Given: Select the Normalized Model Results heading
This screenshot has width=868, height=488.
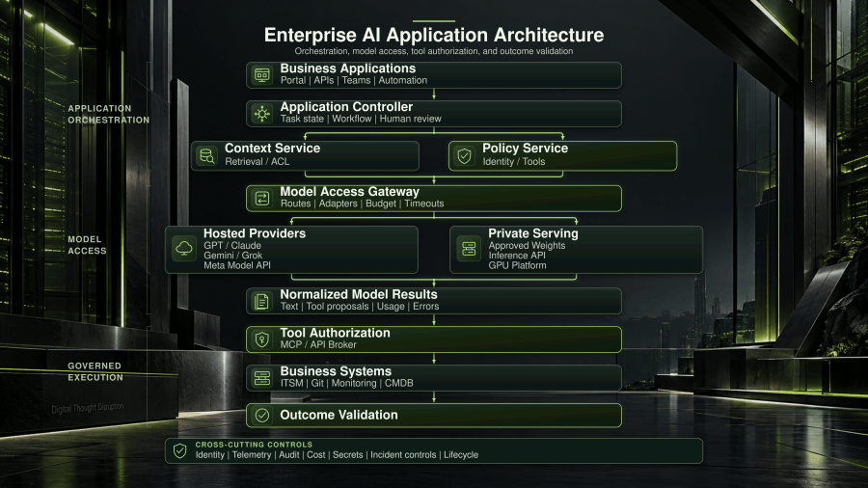Looking at the screenshot, I should tap(359, 294).
